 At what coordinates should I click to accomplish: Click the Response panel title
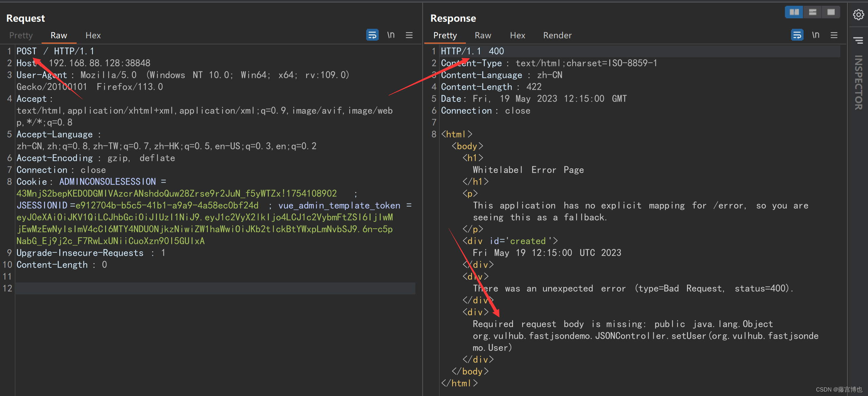tap(453, 18)
